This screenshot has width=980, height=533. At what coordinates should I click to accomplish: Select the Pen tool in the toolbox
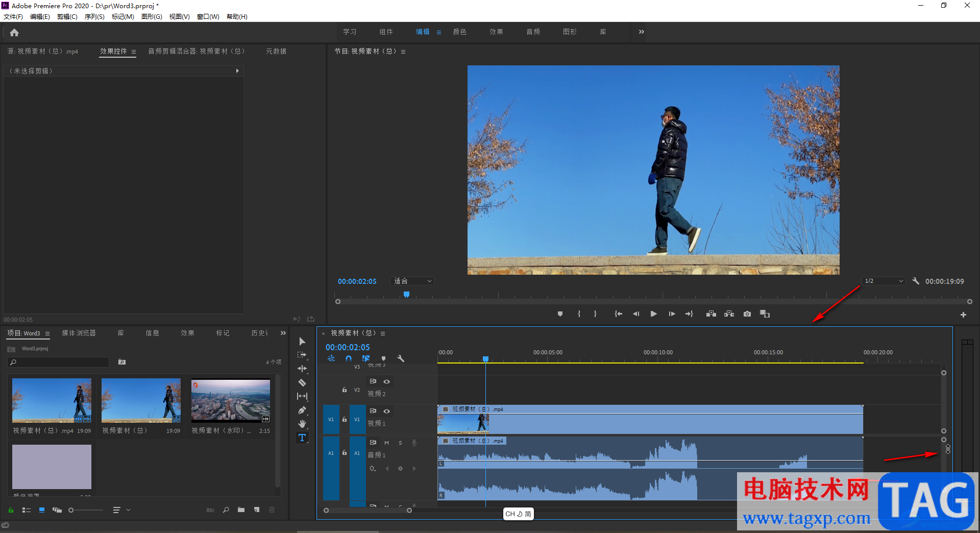point(302,410)
